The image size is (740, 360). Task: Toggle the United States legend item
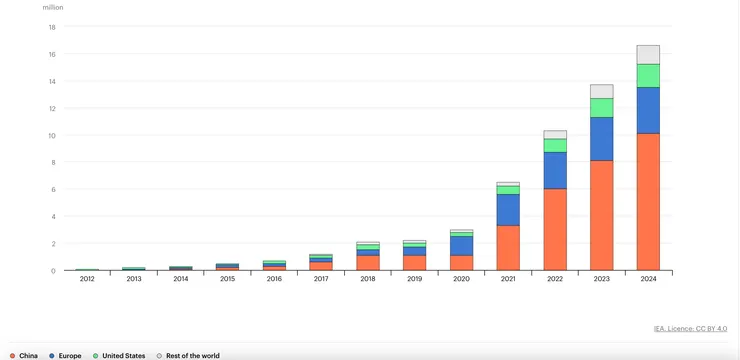pos(119,356)
